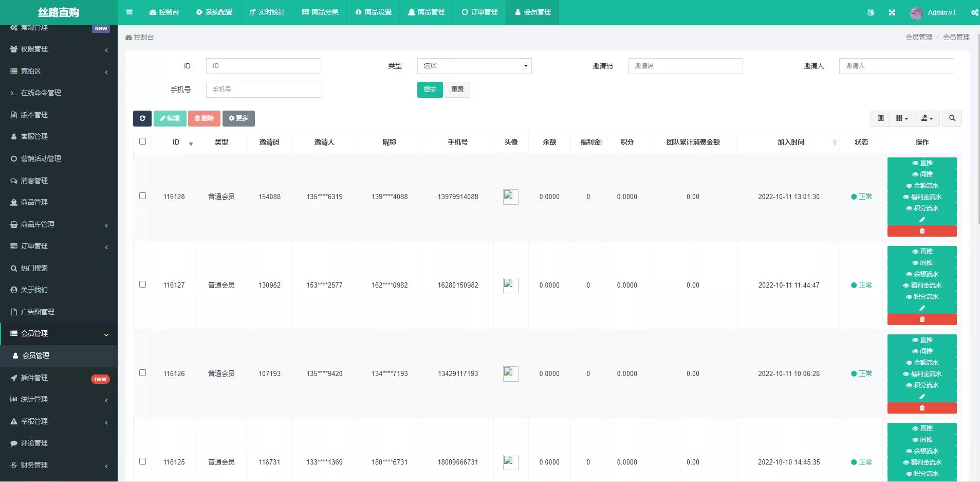Viewport: 980px width, 482px height.
Task: Click the 邀请码 input field
Action: (x=685, y=66)
